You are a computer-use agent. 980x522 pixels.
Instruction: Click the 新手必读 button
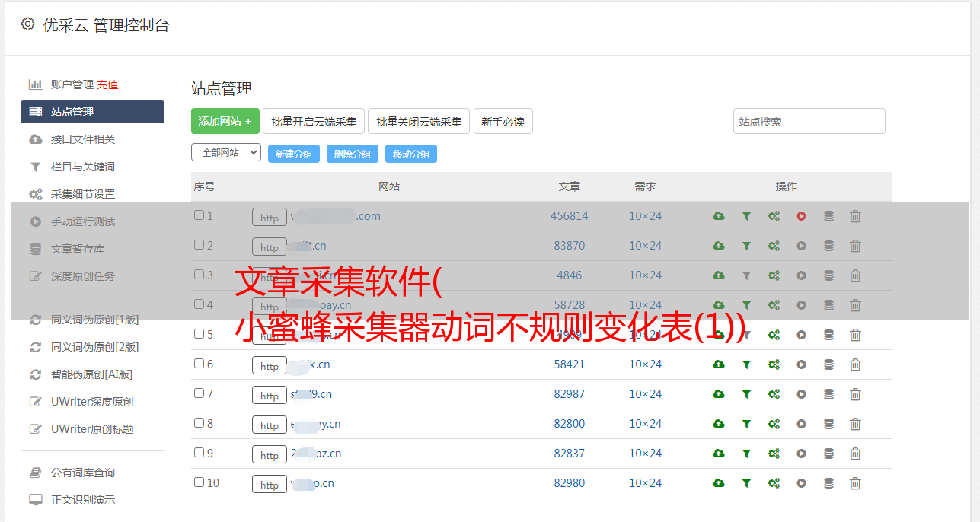tap(503, 121)
